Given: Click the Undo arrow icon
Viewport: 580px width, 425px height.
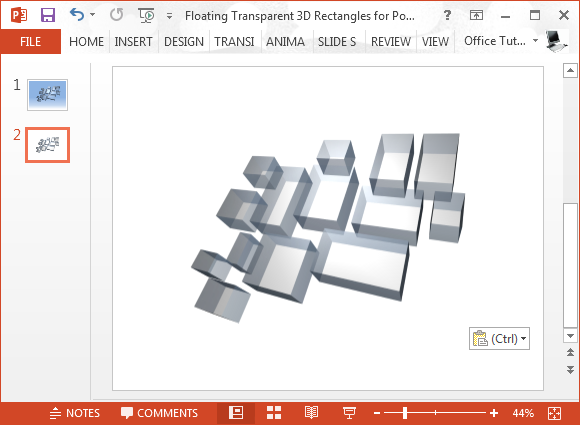Looking at the screenshot, I should (77, 15).
